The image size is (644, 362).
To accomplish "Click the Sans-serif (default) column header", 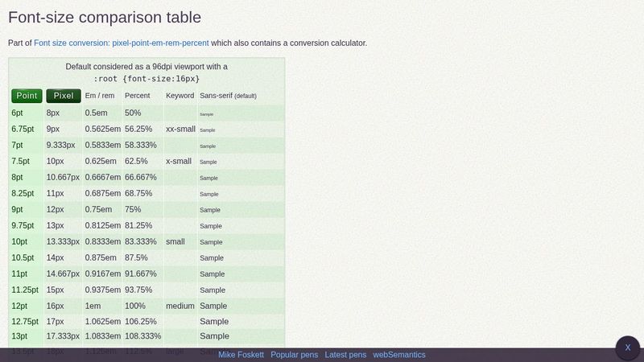I will point(228,96).
